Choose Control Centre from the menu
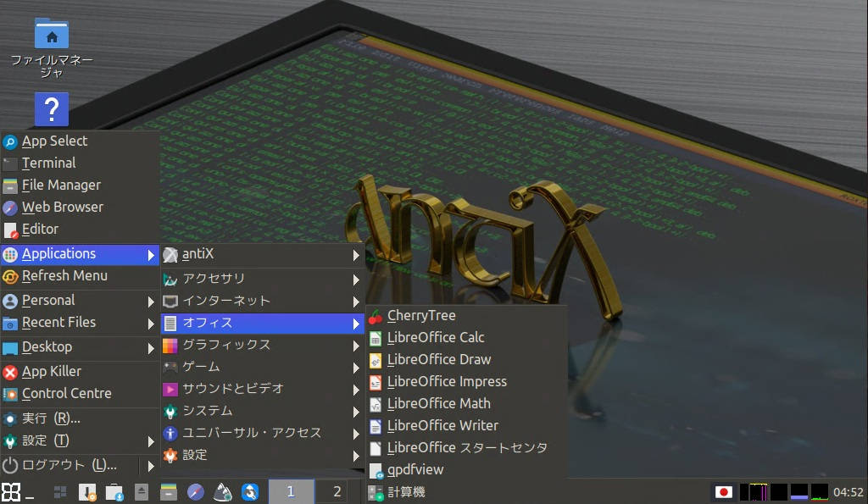Image resolution: width=868 pixels, height=504 pixels. click(x=66, y=393)
